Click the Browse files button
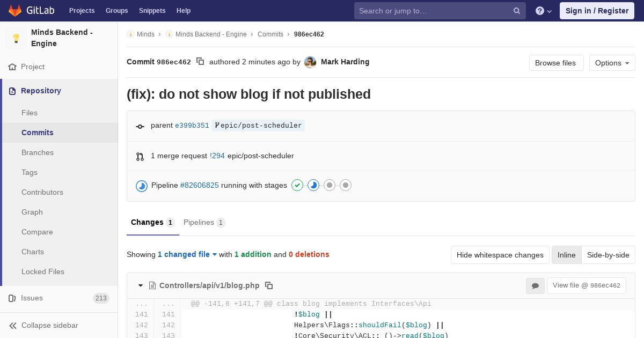 click(555, 63)
